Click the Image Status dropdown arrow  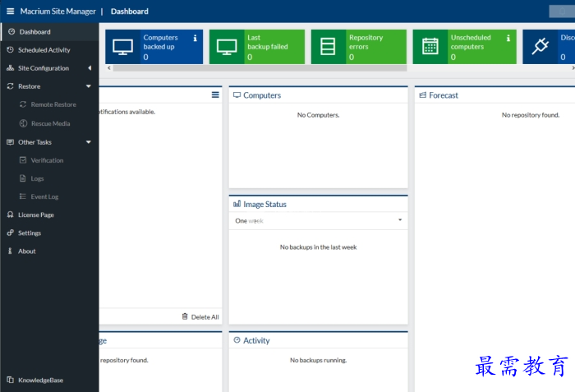pyautogui.click(x=400, y=220)
